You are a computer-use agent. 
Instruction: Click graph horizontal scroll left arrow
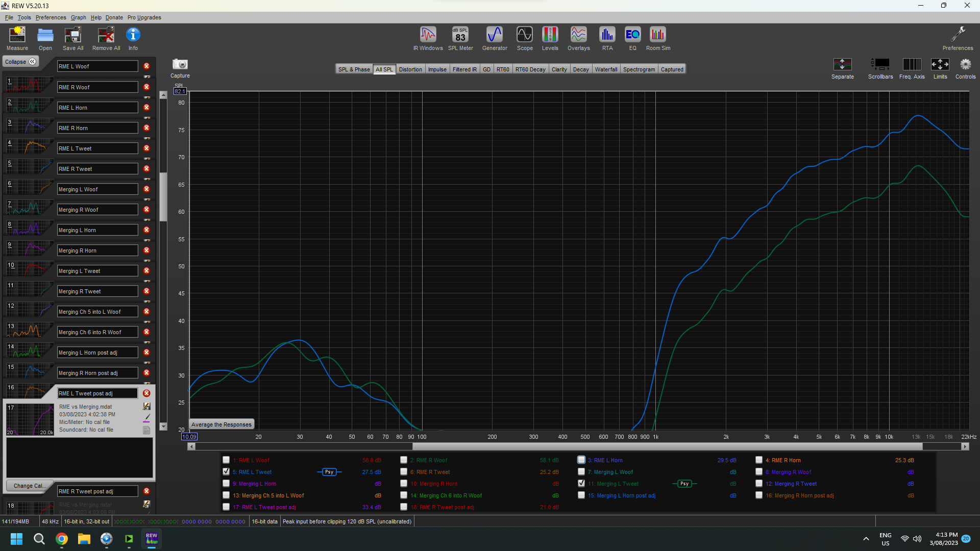(191, 446)
